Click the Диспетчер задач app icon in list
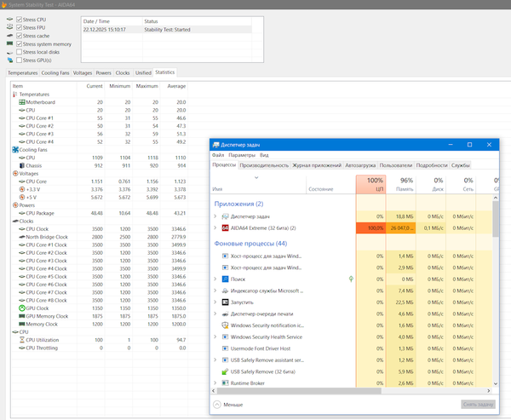 point(225,217)
